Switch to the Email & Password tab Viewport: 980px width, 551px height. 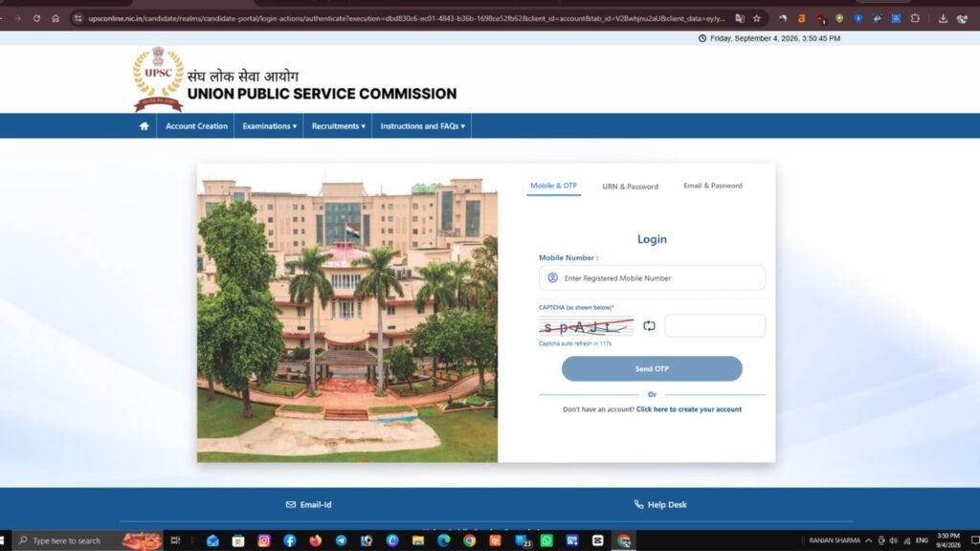pyautogui.click(x=712, y=186)
